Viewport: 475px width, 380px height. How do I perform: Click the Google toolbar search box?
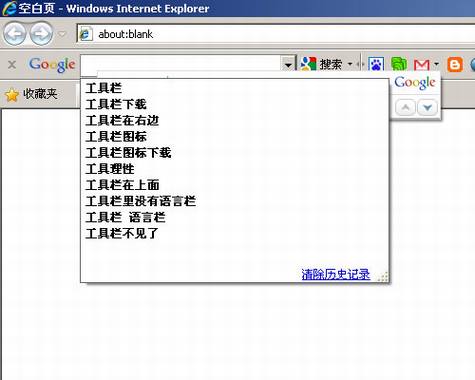point(181,63)
